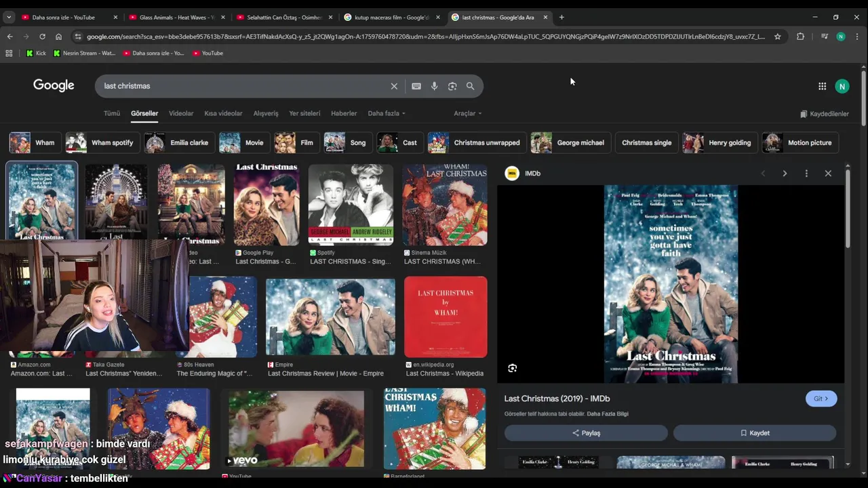Select the Tümü search tab
Screen dimensions: 868x488
coord(112,113)
